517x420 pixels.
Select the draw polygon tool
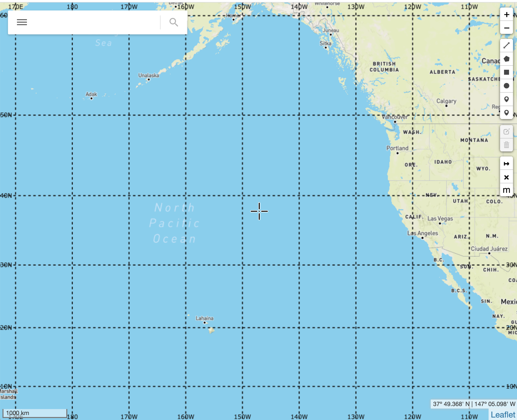pos(506,59)
